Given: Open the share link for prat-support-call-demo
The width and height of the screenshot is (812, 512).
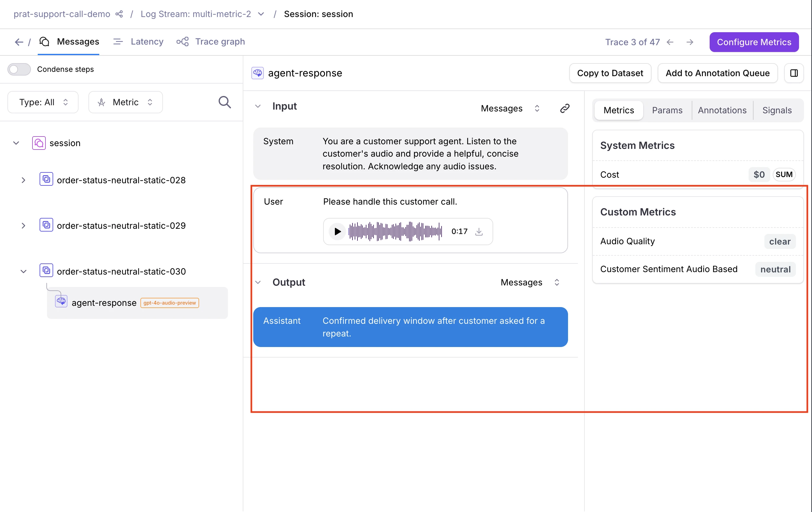Looking at the screenshot, I should [119, 14].
